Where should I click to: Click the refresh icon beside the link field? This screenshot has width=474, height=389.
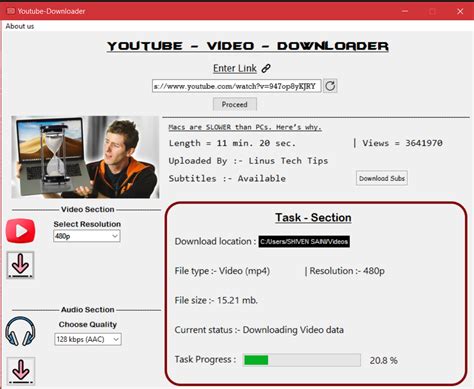330,86
